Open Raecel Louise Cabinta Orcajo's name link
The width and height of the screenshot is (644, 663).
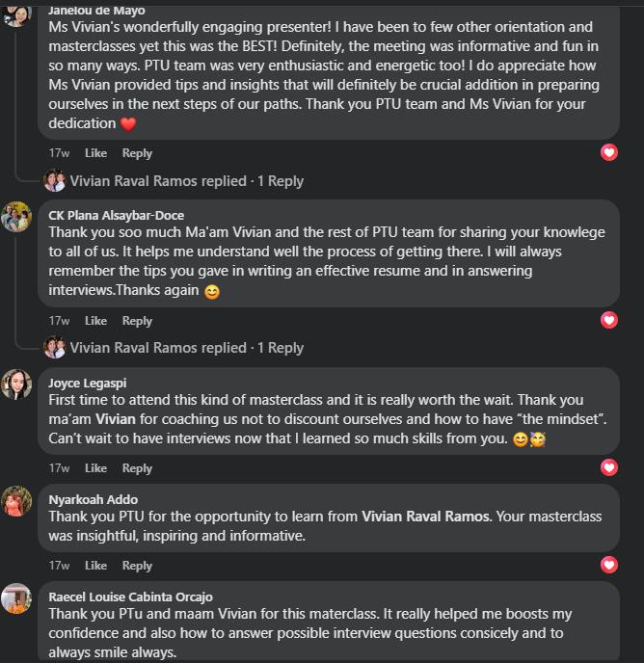tap(130, 597)
